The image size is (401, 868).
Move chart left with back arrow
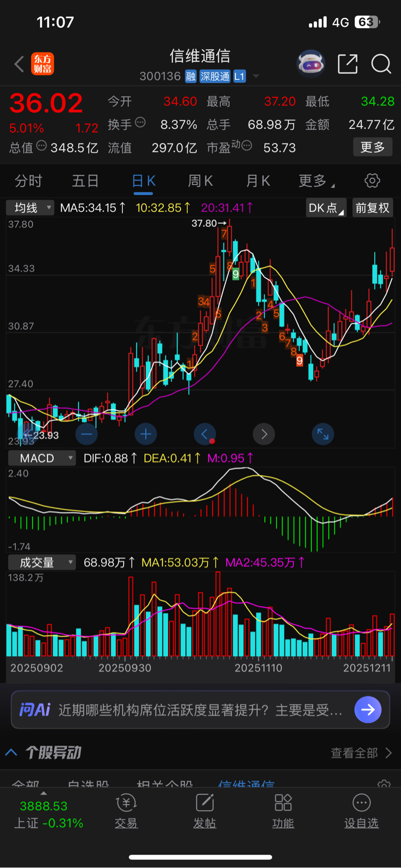205,434
